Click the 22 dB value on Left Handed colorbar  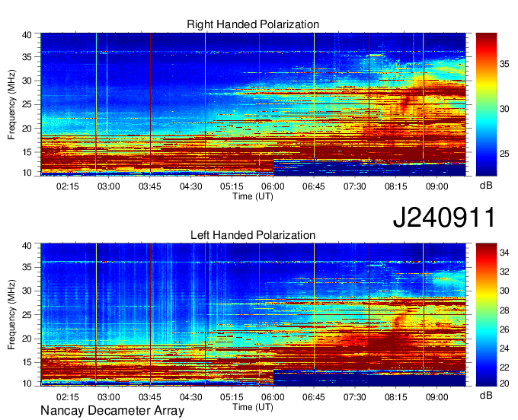[504, 367]
